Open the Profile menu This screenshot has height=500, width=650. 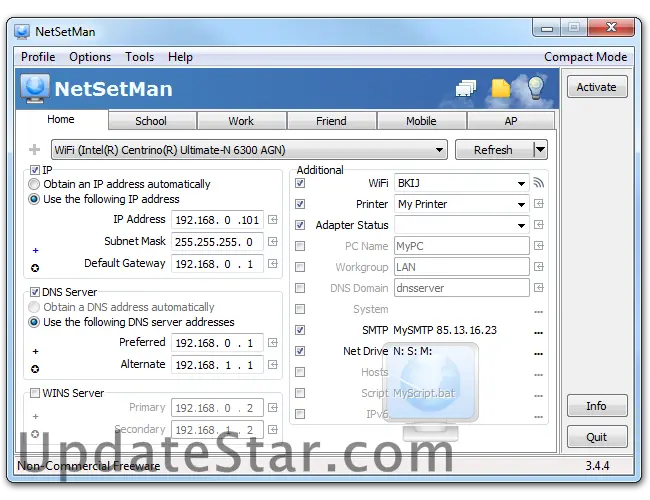38,57
